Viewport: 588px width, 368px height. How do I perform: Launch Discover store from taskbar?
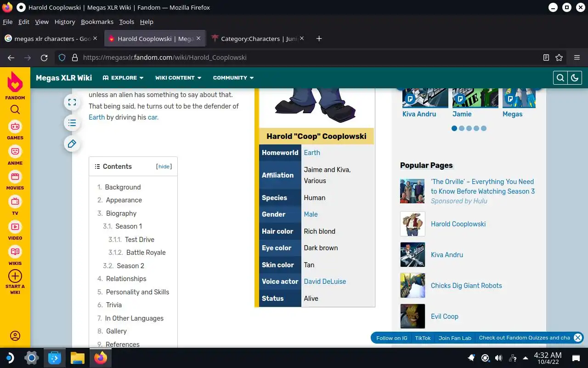click(55, 358)
